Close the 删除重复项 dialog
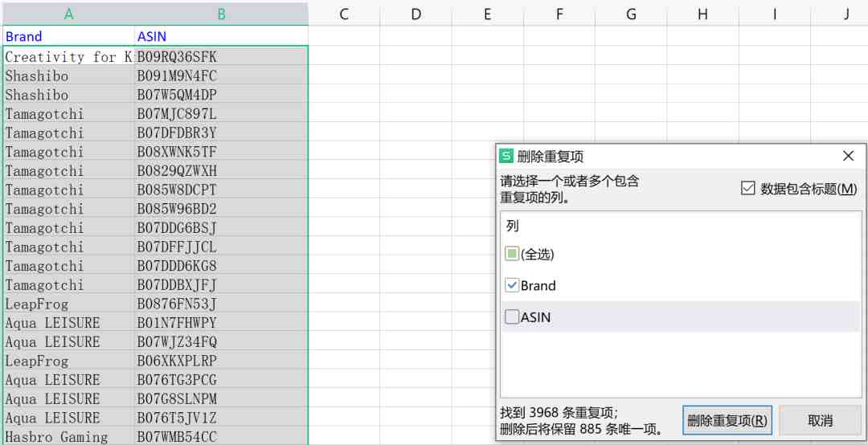 pos(848,156)
